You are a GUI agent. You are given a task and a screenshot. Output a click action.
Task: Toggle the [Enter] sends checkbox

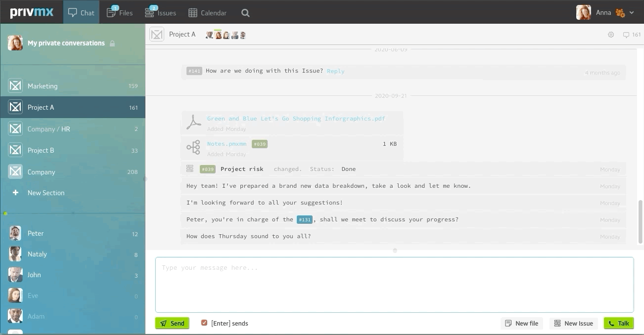click(204, 323)
